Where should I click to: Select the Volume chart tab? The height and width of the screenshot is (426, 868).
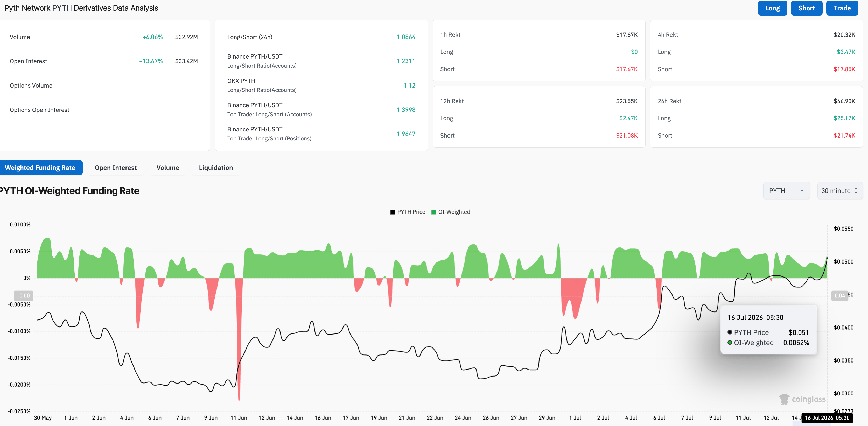point(168,168)
